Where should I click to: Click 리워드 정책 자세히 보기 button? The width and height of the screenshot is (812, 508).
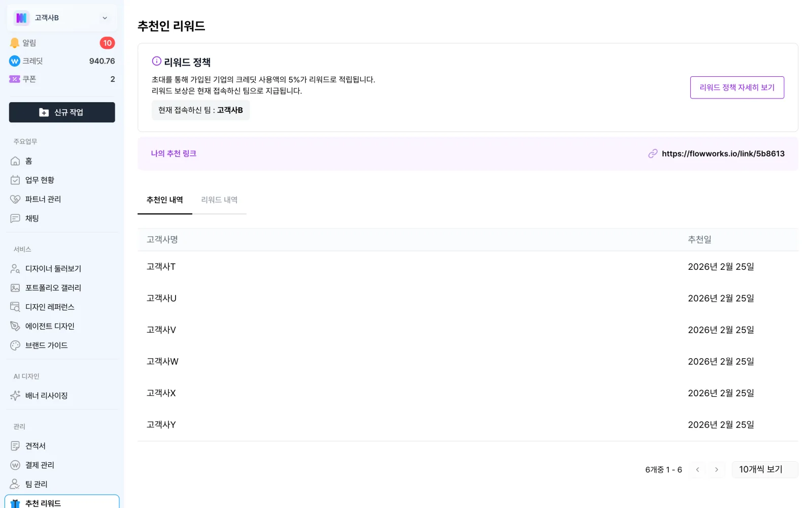pyautogui.click(x=737, y=87)
